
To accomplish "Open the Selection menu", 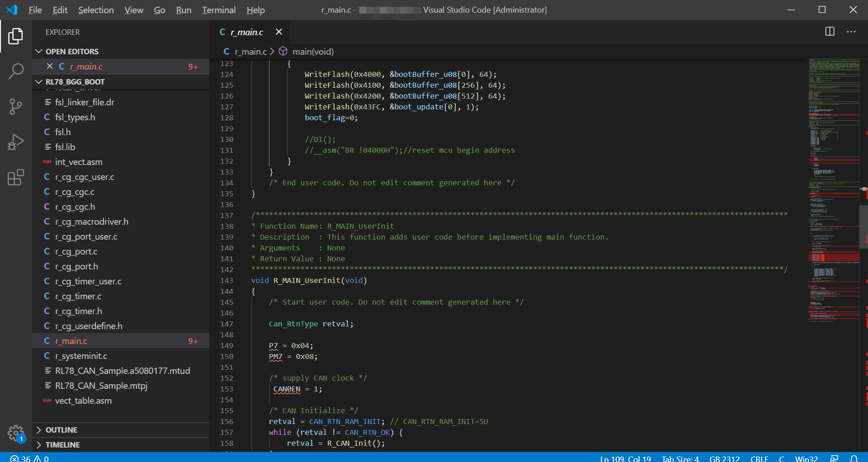I will [x=96, y=10].
